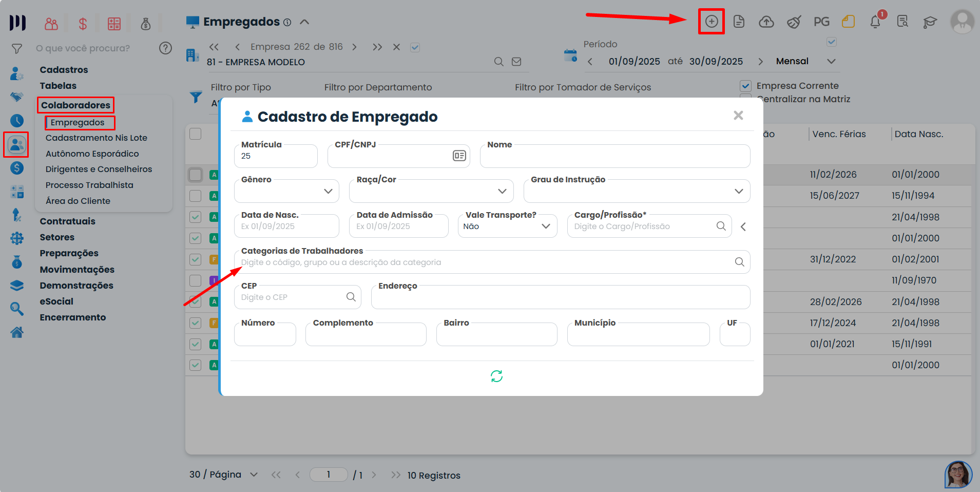Toggle the Empresa Corrente checkbox
Screen dimensions: 980x492
pyautogui.click(x=746, y=86)
